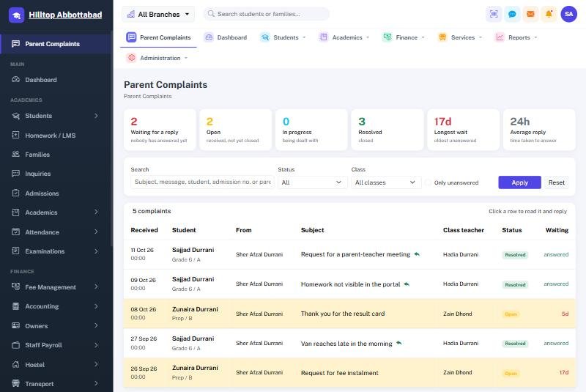Image resolution: width=586 pixels, height=392 pixels.
Task: Expand the Staff Payroll sidebar chevron
Action: tap(96, 345)
